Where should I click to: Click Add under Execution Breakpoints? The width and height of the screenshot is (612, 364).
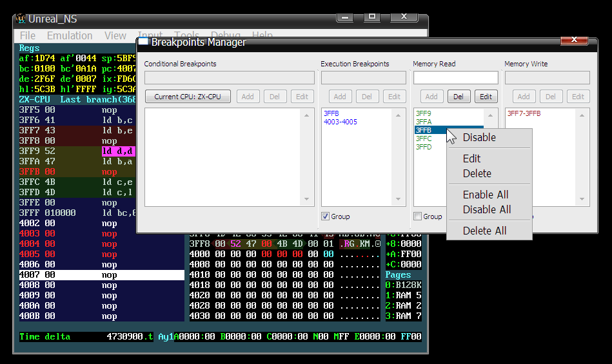click(x=340, y=97)
